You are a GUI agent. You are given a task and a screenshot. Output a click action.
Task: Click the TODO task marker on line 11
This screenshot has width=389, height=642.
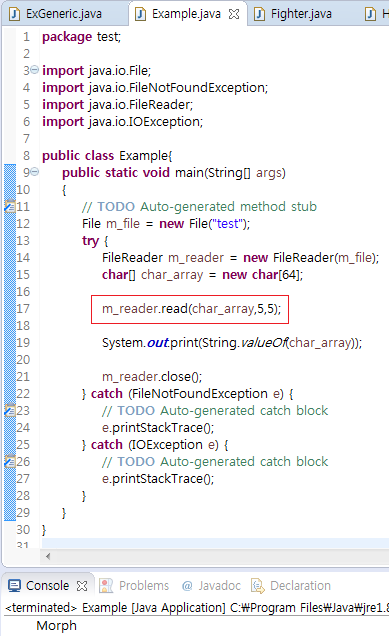click(10, 206)
